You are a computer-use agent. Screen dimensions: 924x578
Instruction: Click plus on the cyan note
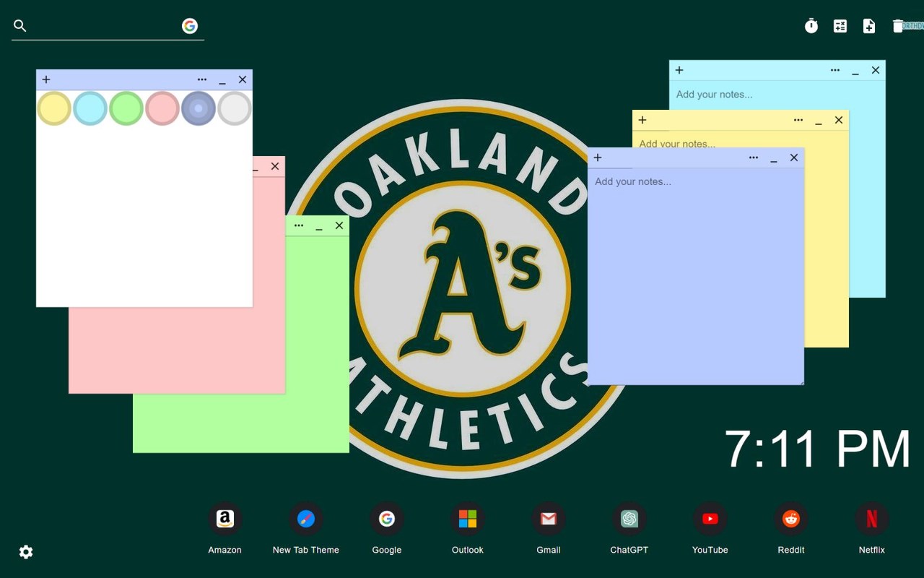[679, 70]
